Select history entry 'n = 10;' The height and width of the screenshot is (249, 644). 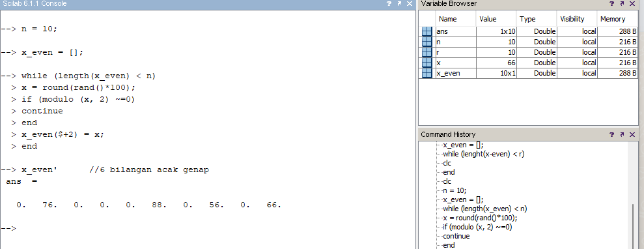pyautogui.click(x=455, y=190)
